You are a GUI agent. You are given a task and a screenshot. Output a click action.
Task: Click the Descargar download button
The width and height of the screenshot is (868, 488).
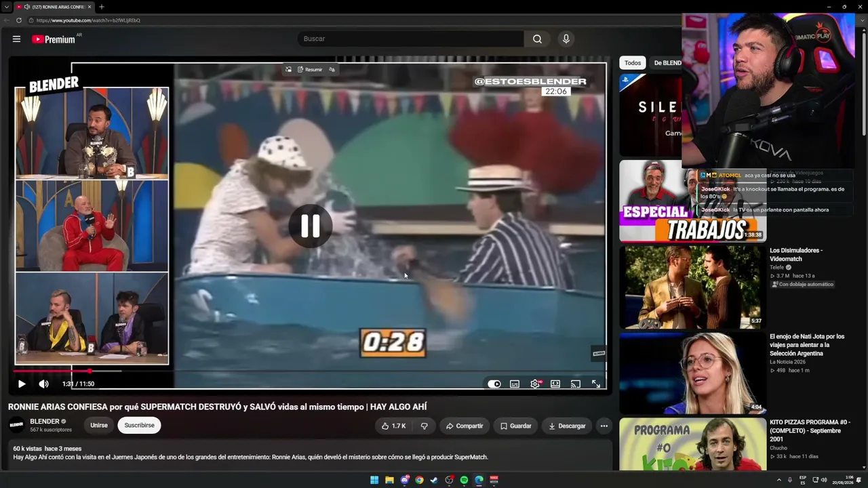(x=567, y=426)
